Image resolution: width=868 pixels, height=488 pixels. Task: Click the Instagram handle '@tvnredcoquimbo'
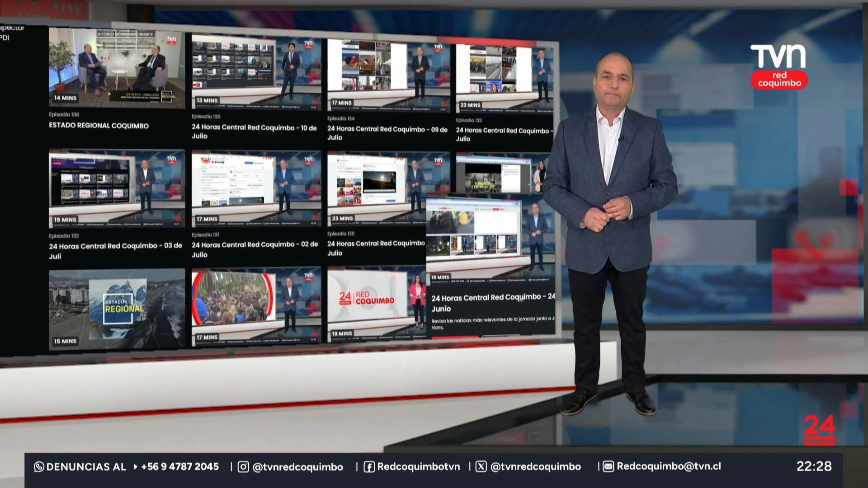[x=297, y=467]
